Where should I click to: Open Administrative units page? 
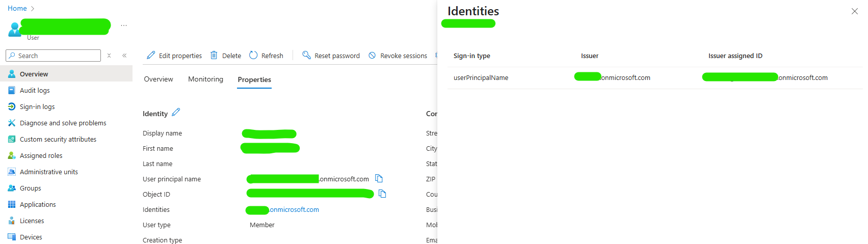tap(48, 172)
